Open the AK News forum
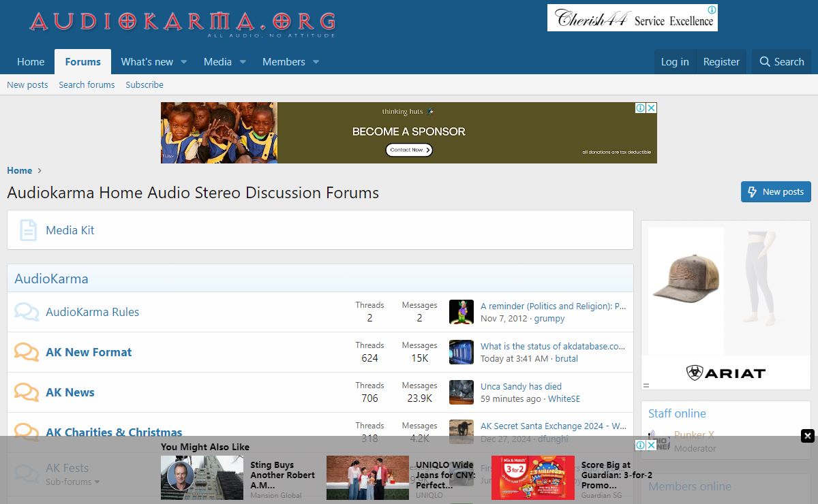This screenshot has height=504, width=818. click(70, 392)
